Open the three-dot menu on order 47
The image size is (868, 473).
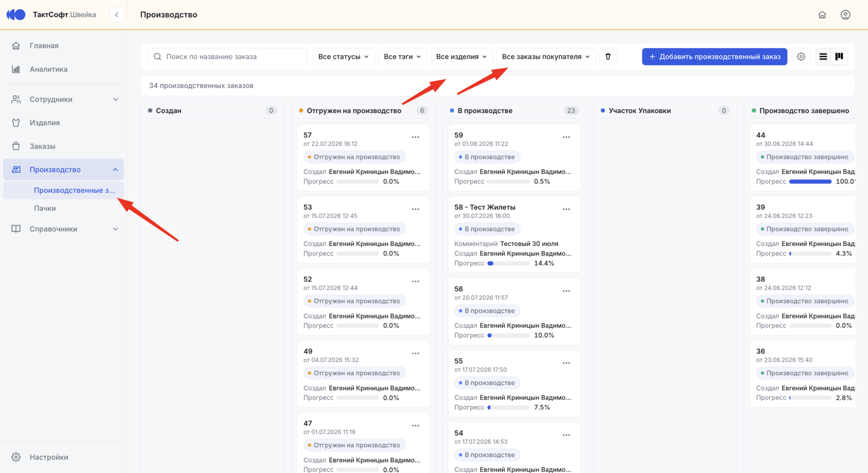[x=415, y=425]
